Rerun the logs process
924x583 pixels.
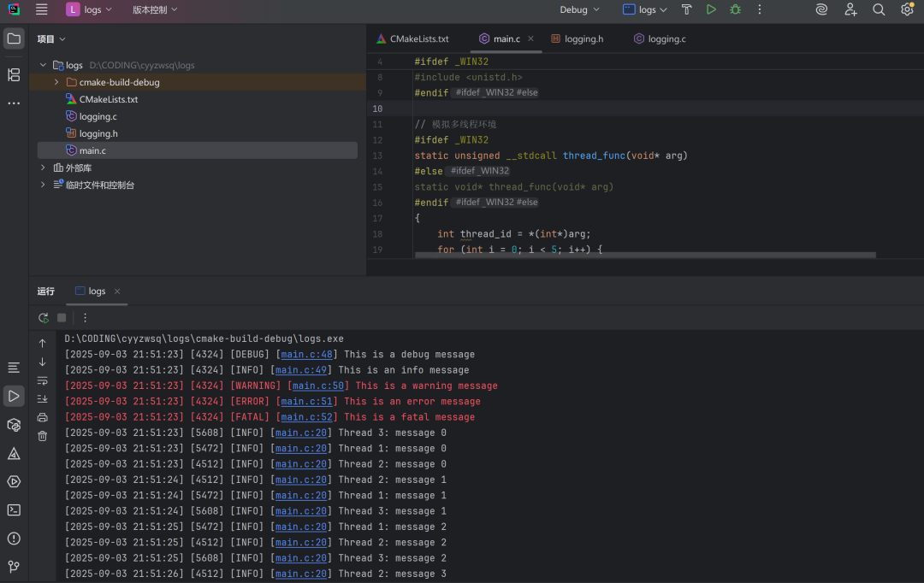pyautogui.click(x=44, y=317)
